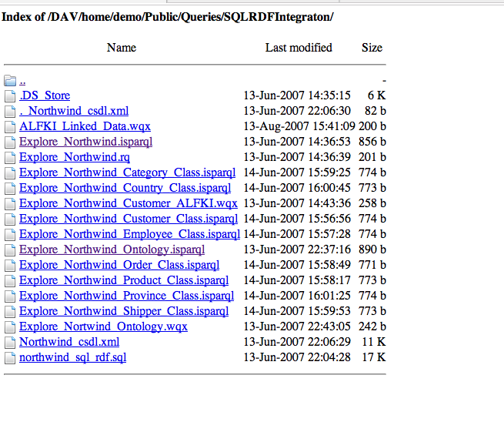The height and width of the screenshot is (432, 504).
Task: Open Explore_Northwind_Product_Class.isparql link
Action: tap(124, 280)
